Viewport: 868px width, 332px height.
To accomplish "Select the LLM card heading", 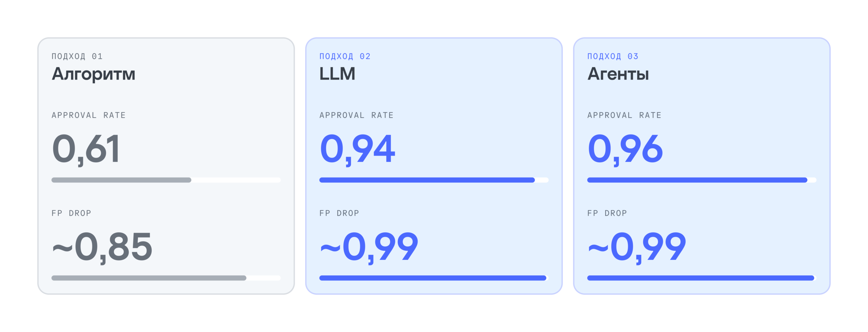I will coord(337,74).
